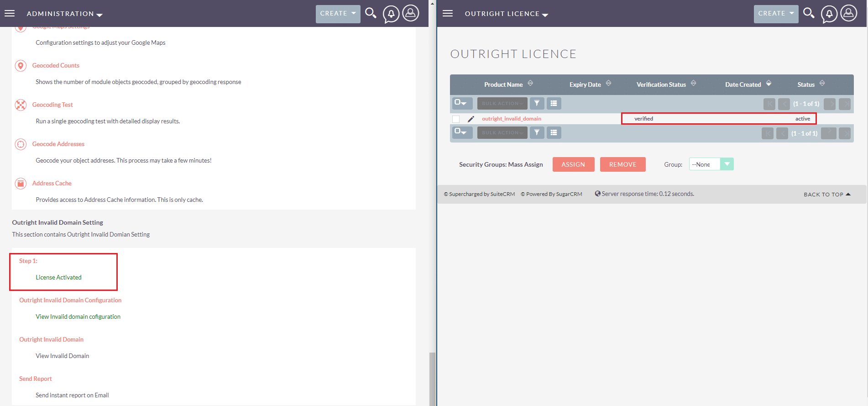Edit outright_invalid_domain record with pencil icon
This screenshot has height=406, width=868.
pyautogui.click(x=471, y=119)
